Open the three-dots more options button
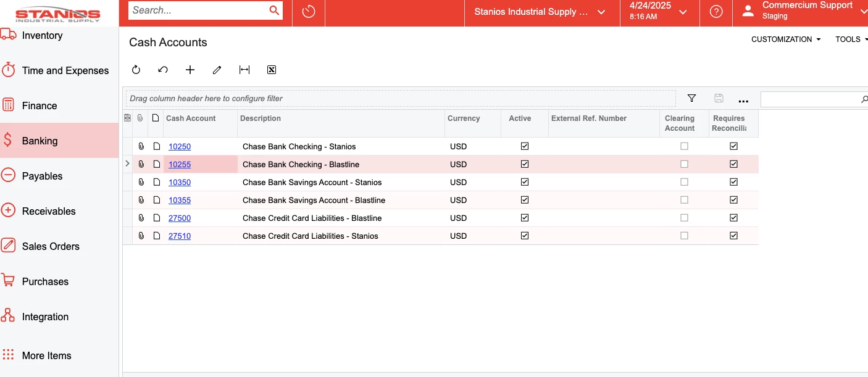This screenshot has width=868, height=377. click(x=743, y=99)
